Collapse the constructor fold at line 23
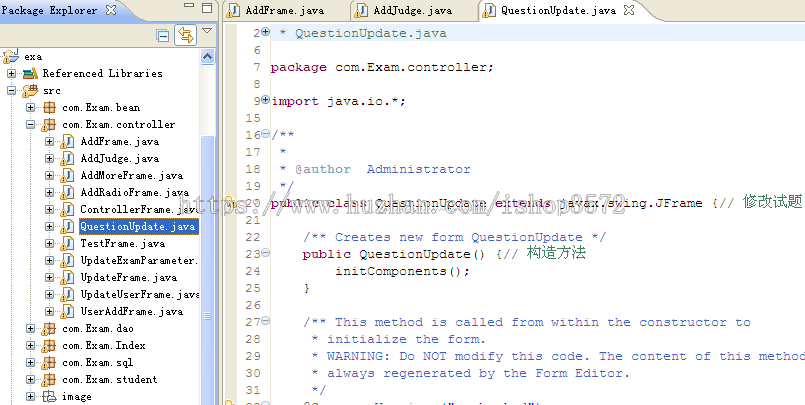The width and height of the screenshot is (805, 405). click(x=265, y=253)
